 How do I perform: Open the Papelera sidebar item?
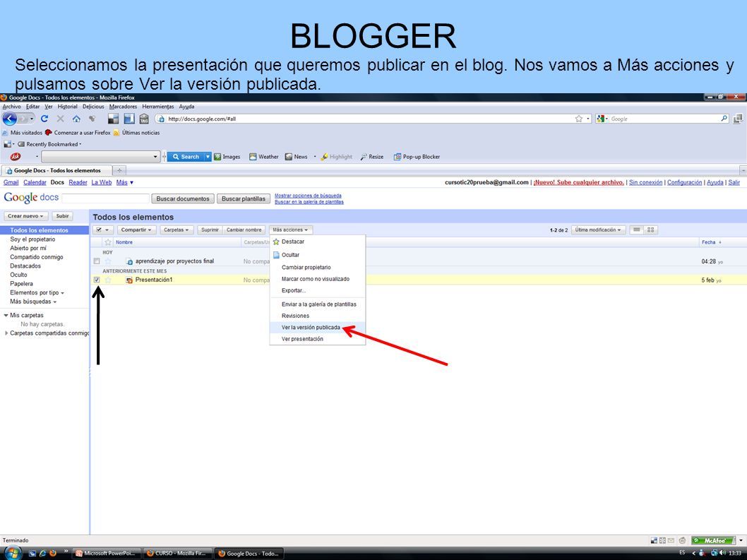[x=21, y=284]
